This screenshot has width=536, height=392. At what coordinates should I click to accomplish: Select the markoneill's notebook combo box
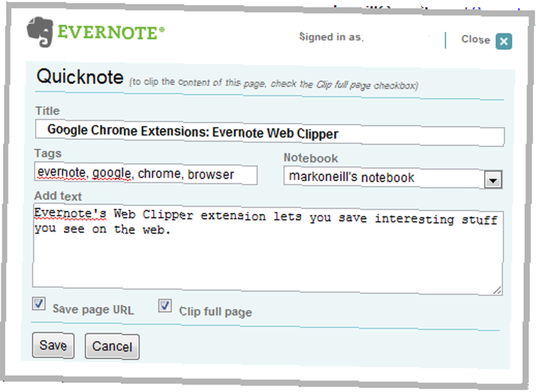393,177
